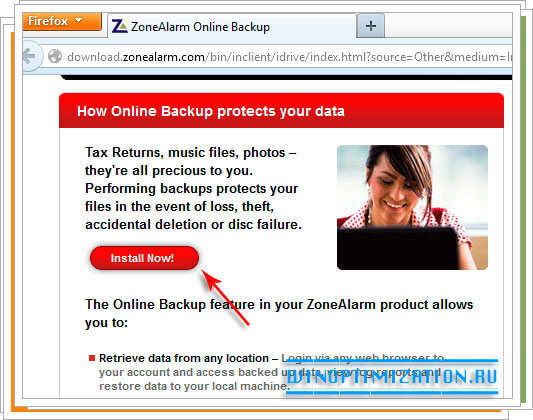The width and height of the screenshot is (533, 420).
Task: Click the Online Backup feature heading
Action: (x=279, y=313)
